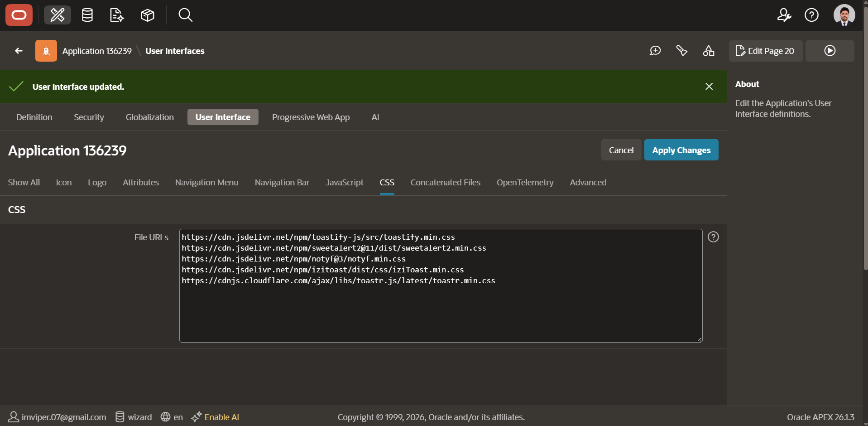
Task: Click the language globe icon
Action: 165,417
